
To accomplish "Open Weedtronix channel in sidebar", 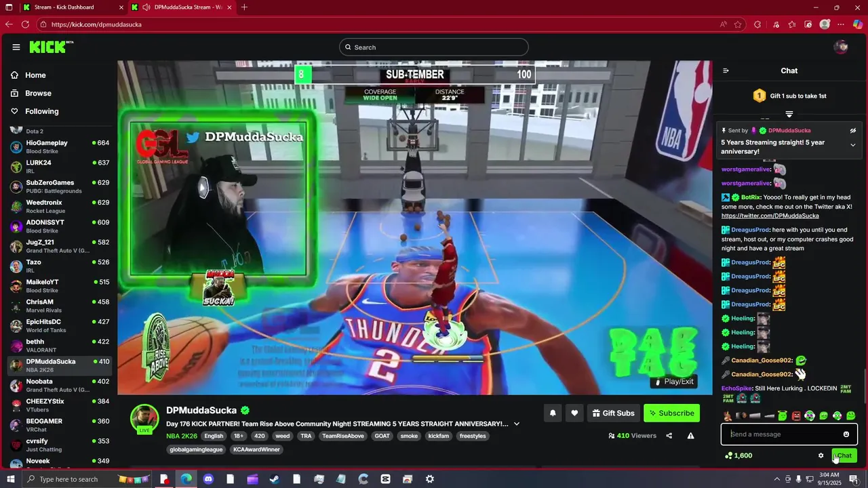I will [60, 206].
